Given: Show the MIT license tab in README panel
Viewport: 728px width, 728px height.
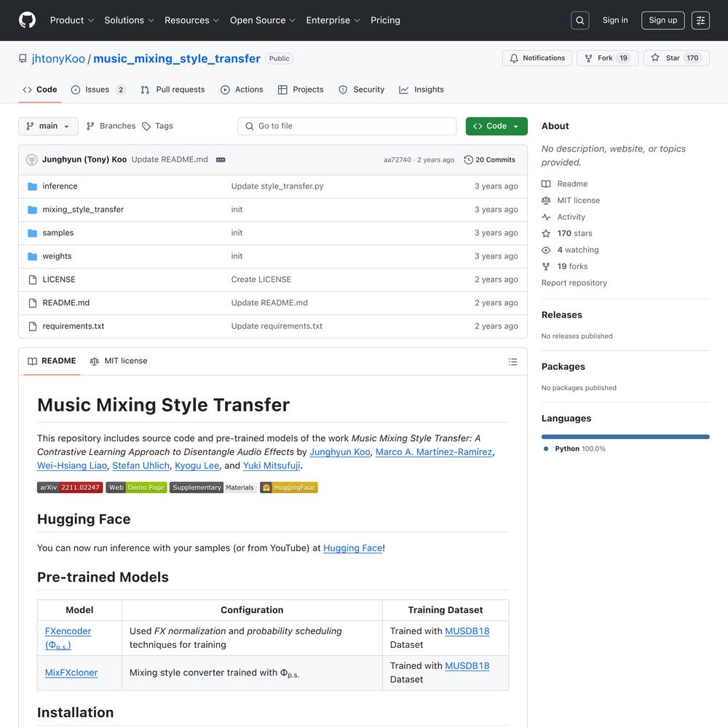Looking at the screenshot, I should pyautogui.click(x=119, y=361).
